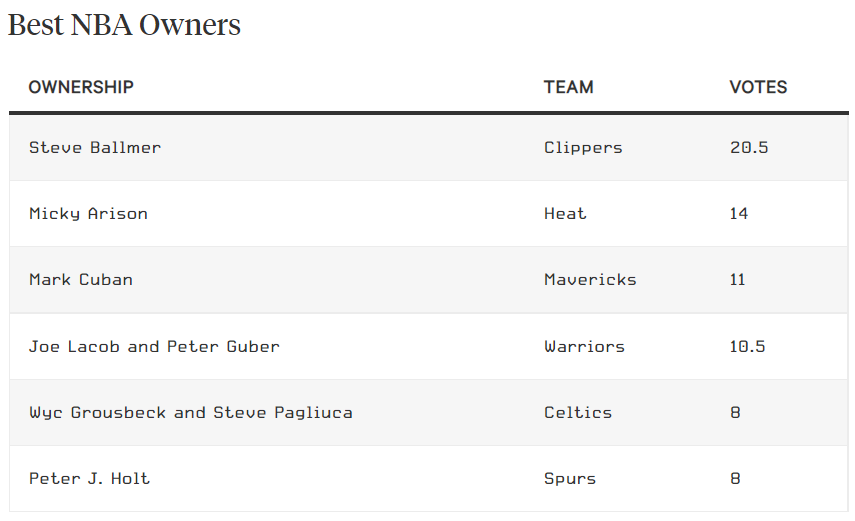The height and width of the screenshot is (521, 855).
Task: Click the Micky Arison owner cell
Action: pyautogui.click(x=88, y=214)
